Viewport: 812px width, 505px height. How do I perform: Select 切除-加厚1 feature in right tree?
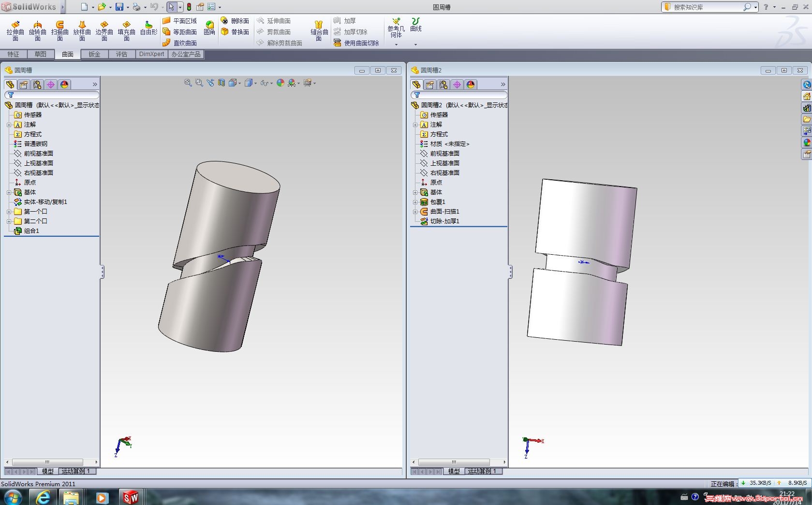pyautogui.click(x=444, y=221)
